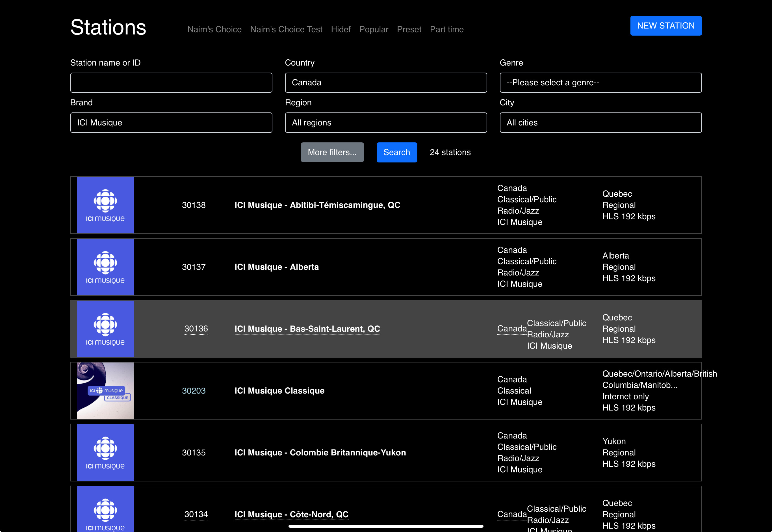
Task: Click the NEW STATION button
Action: tap(666, 26)
